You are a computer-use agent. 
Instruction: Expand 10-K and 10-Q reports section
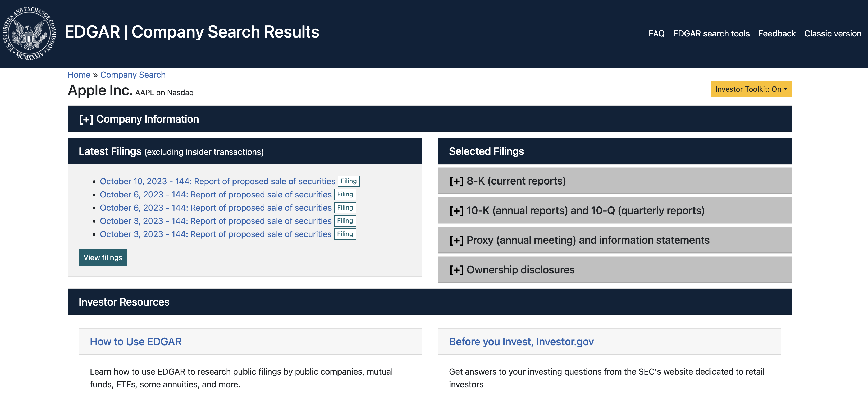615,210
